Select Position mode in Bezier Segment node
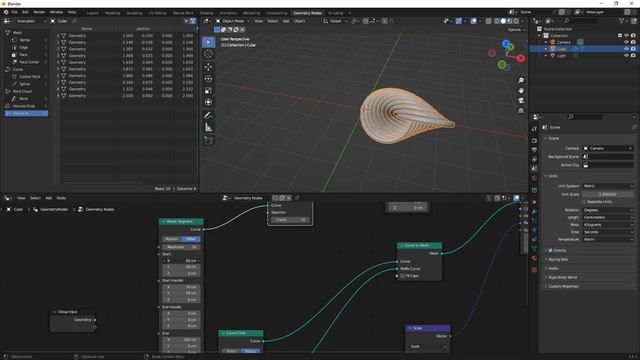The image size is (640, 360). [x=172, y=239]
